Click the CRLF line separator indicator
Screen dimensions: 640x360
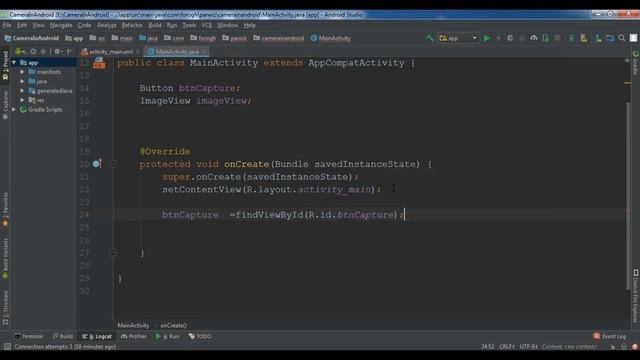click(x=507, y=347)
